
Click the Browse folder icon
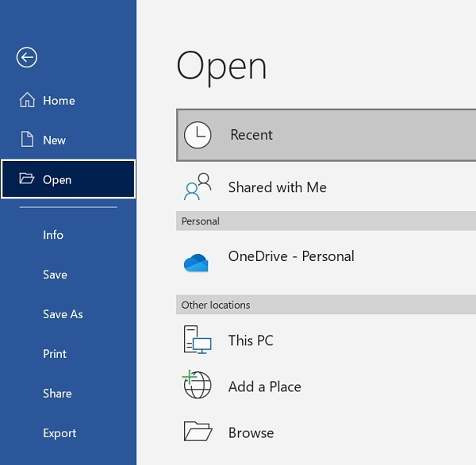tap(197, 432)
